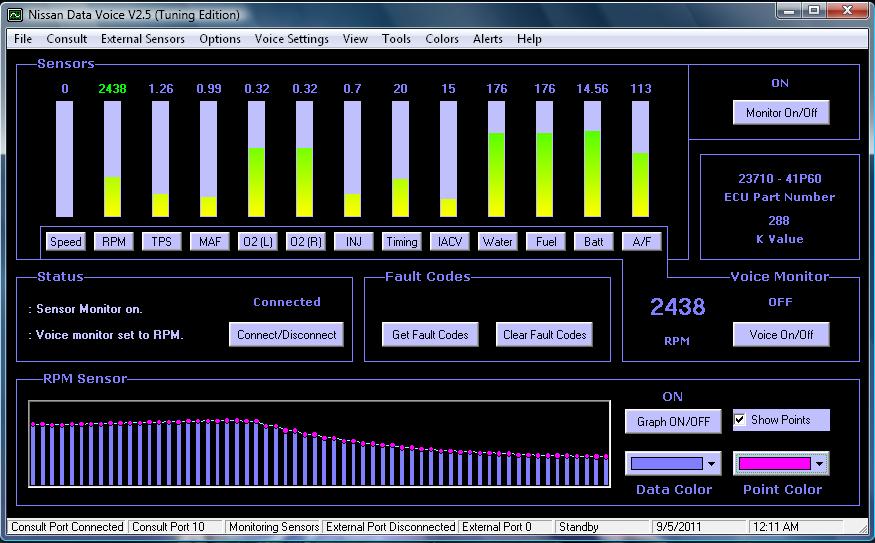Close the Nissan Data Voice window
This screenshot has width=875, height=543.
[x=848, y=11]
